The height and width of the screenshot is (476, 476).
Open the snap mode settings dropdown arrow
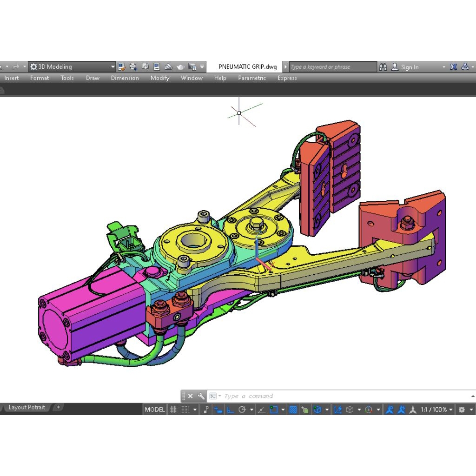tap(195, 410)
